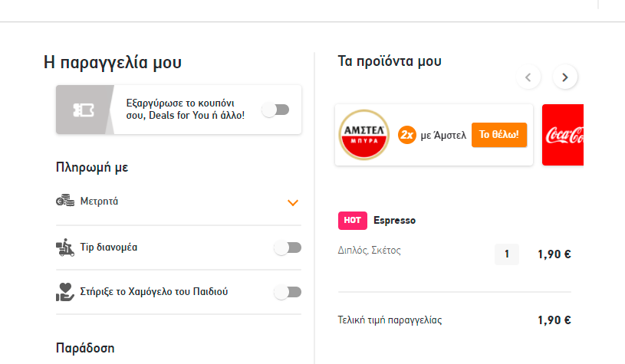Click the Παράδοση section heading
This screenshot has width=625, height=364.
[x=85, y=348]
